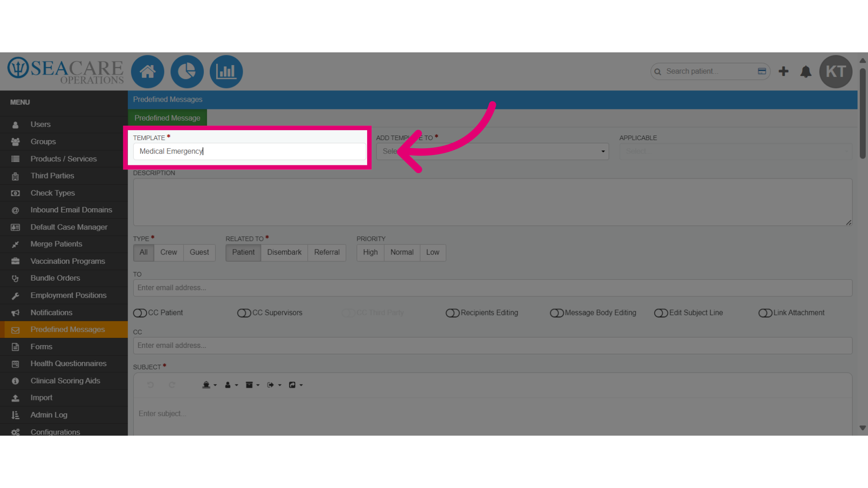Open the Home icon button
Viewport: 868px width, 488px height.
pos(147,71)
